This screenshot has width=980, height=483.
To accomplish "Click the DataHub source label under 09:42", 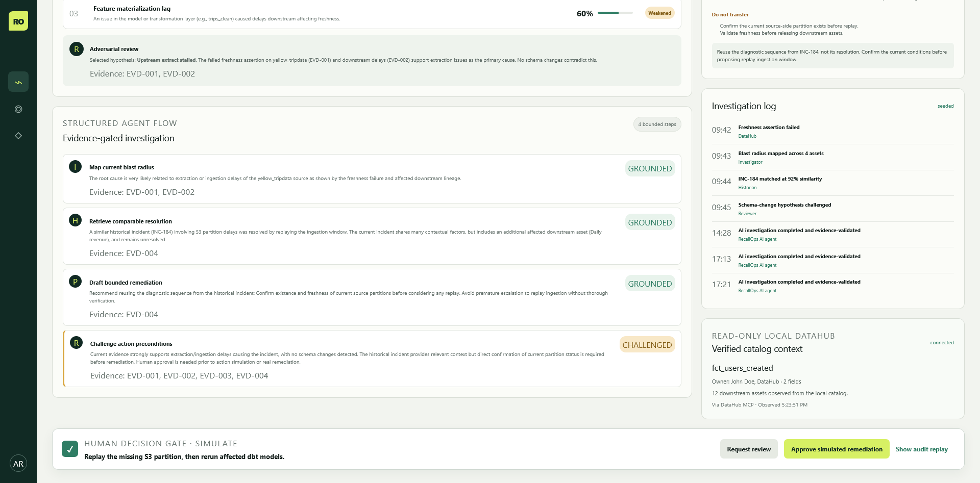I will pos(747,136).
